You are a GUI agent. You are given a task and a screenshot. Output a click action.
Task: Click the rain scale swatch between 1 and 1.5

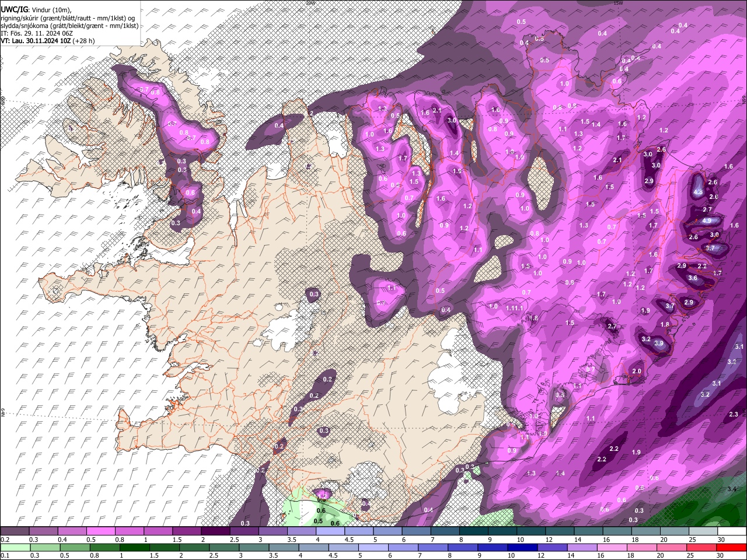tap(134, 547)
